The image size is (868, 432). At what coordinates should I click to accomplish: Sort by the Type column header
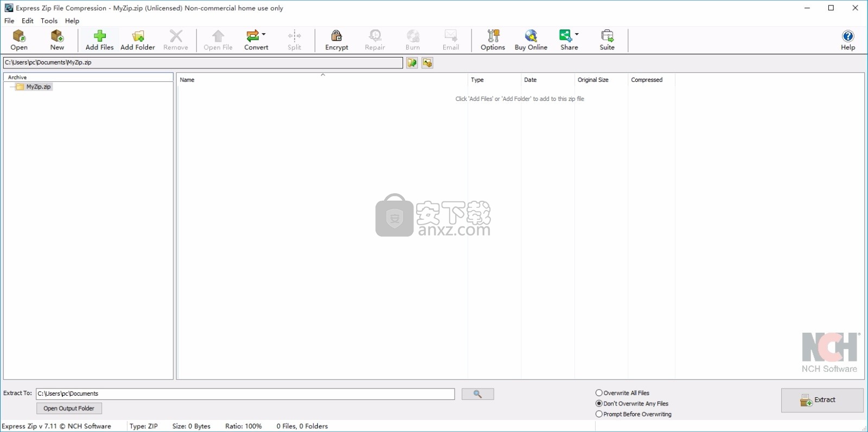[x=494, y=80]
